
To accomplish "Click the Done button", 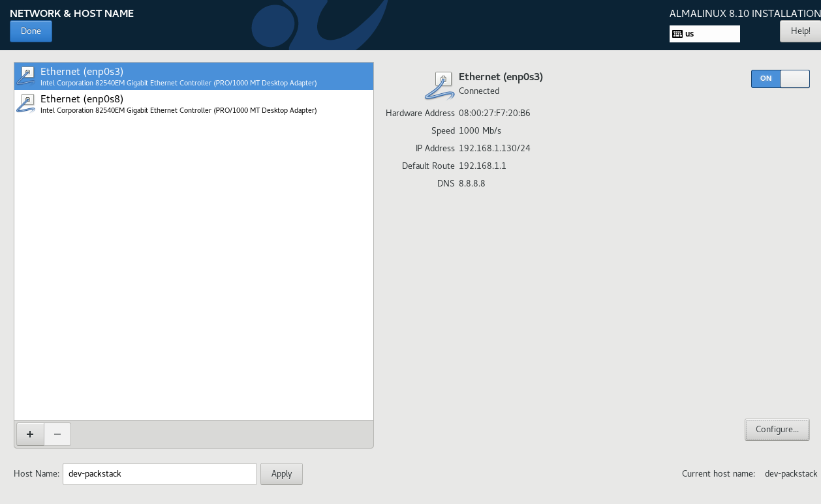I will [31, 31].
